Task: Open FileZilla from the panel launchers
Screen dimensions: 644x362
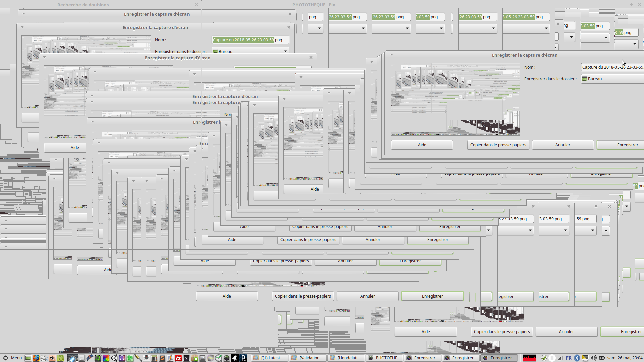Action: (178, 358)
